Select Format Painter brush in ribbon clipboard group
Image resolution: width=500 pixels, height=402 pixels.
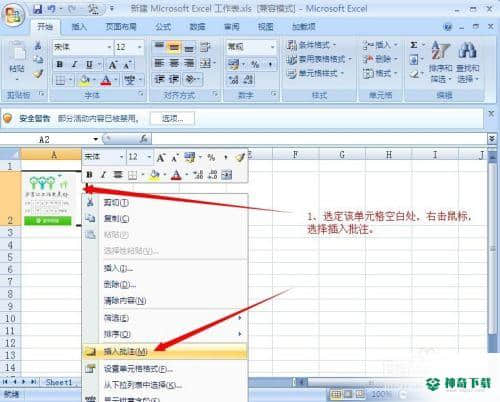[x=38, y=74]
